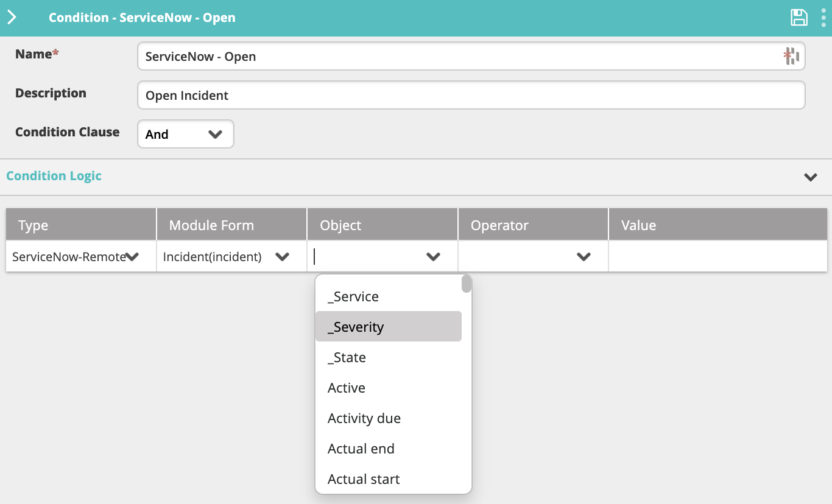Click the Module Form column header

click(231, 225)
